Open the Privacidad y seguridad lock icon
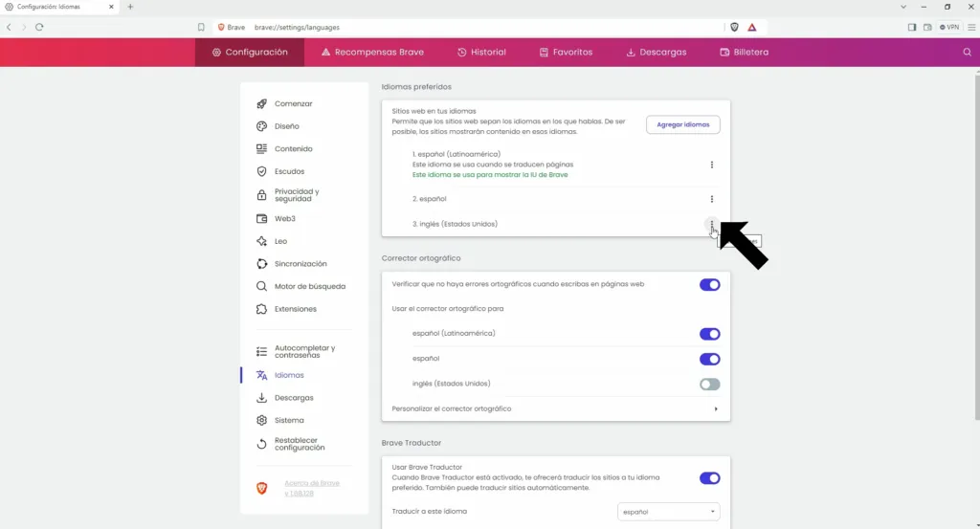Screen dimensions: 980x529 point(261,195)
